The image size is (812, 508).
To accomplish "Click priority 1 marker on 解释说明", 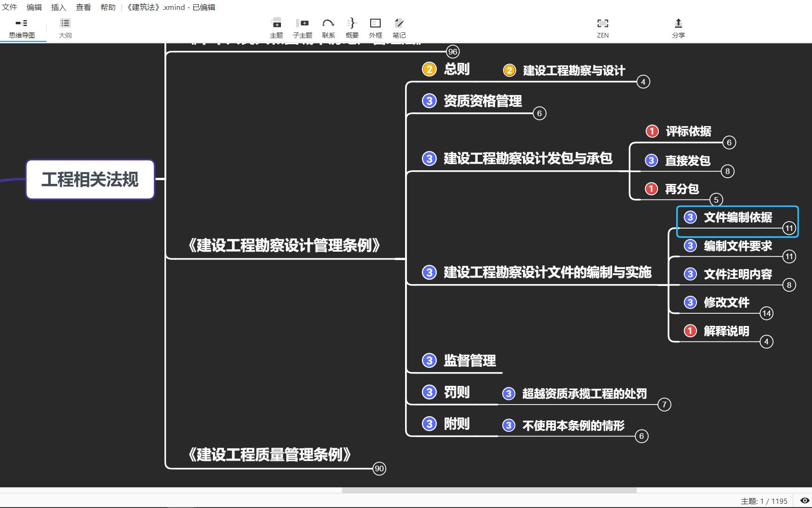I will tap(690, 331).
